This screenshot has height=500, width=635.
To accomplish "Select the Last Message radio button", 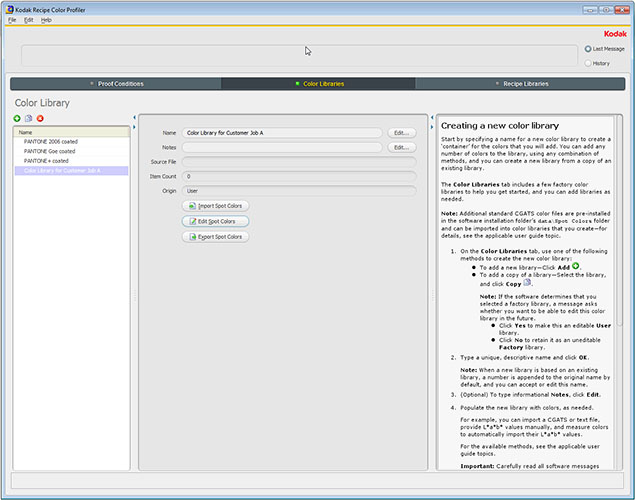I will [588, 49].
